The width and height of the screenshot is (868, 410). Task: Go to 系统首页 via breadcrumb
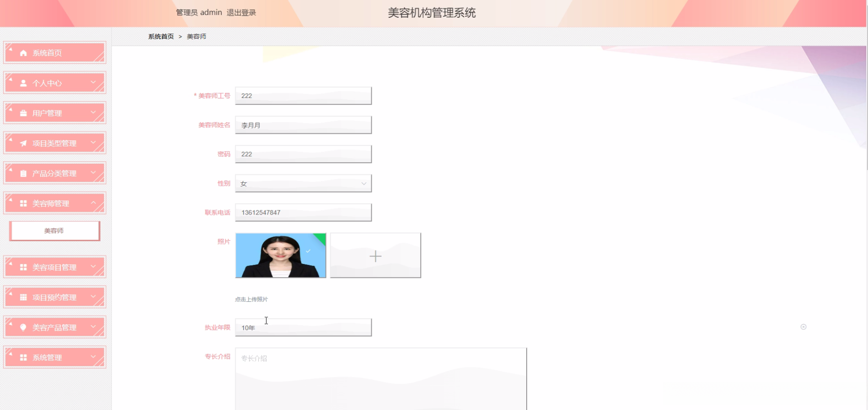[x=161, y=36]
